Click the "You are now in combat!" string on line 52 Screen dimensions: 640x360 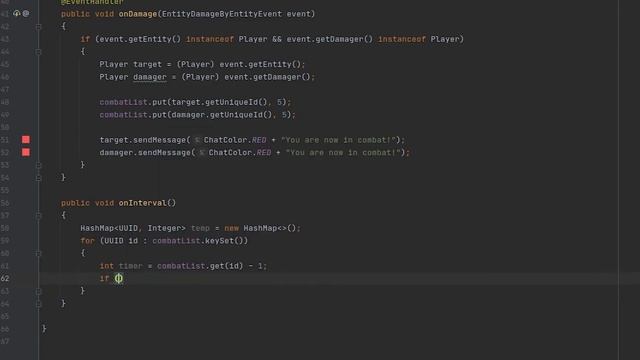343,153
